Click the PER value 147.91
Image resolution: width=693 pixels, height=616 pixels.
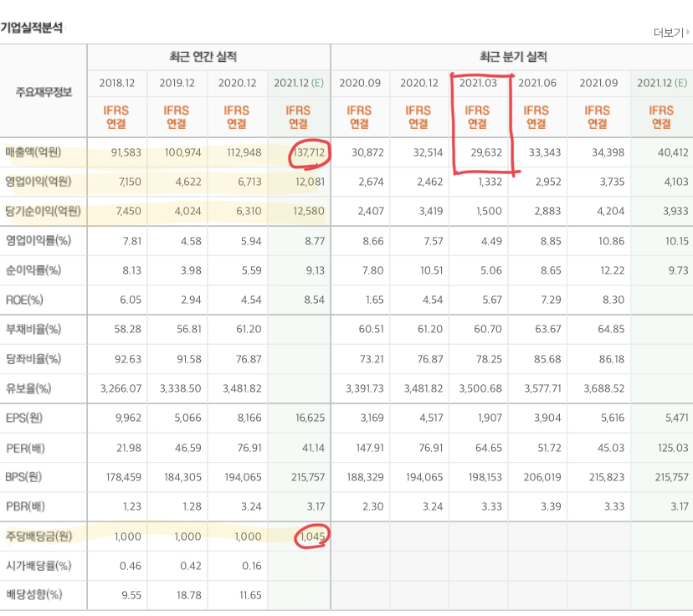[x=370, y=448]
